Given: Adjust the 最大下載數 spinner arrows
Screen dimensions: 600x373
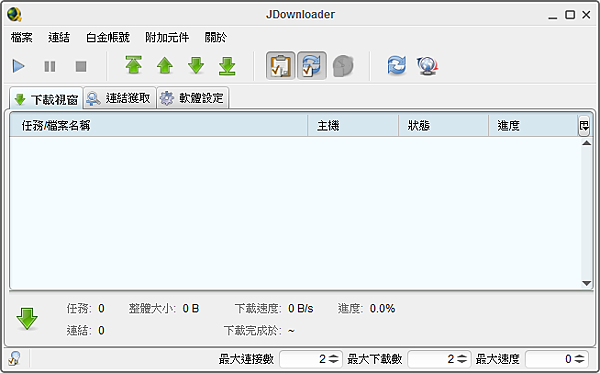Looking at the screenshot, I should (462, 359).
